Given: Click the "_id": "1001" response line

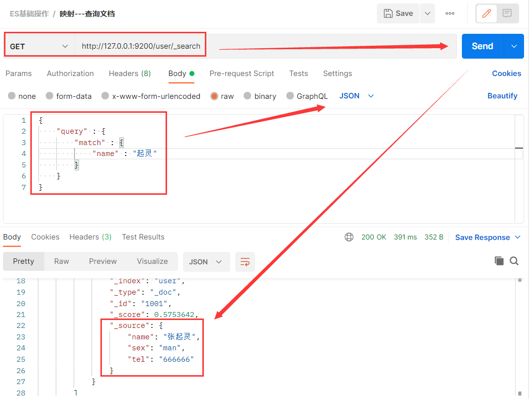Looking at the screenshot, I should click(141, 304).
